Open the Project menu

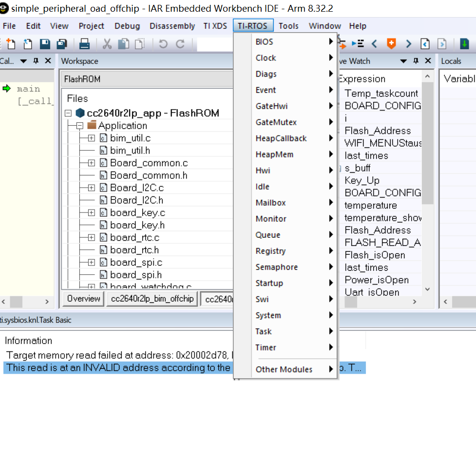(91, 26)
